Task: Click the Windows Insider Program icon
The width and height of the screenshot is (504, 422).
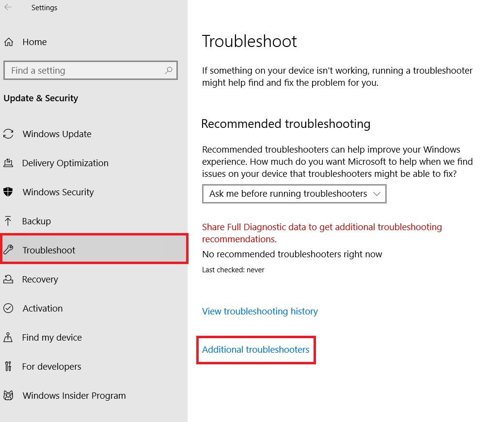Action: [9, 395]
